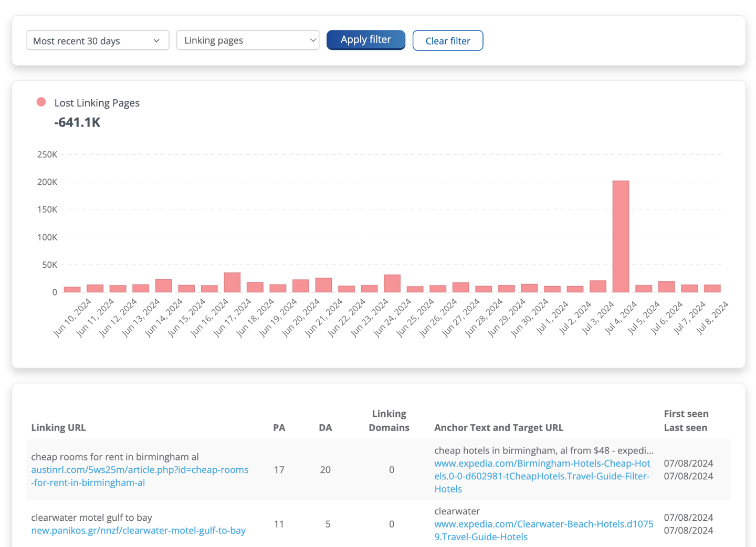Image resolution: width=756 pixels, height=547 pixels.
Task: Open the Linking pages dropdown
Action: (x=248, y=40)
